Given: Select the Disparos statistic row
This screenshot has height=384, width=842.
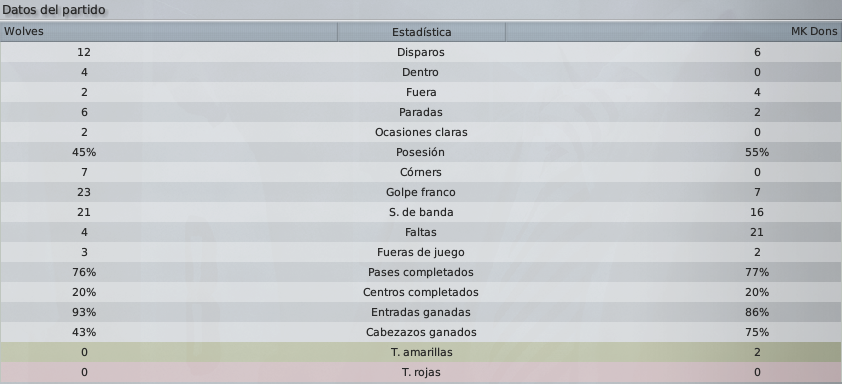Looking at the screenshot, I should click(421, 52).
